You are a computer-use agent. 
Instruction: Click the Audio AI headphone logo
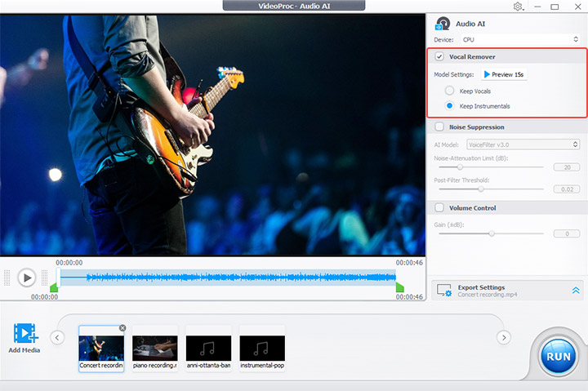[x=443, y=24]
